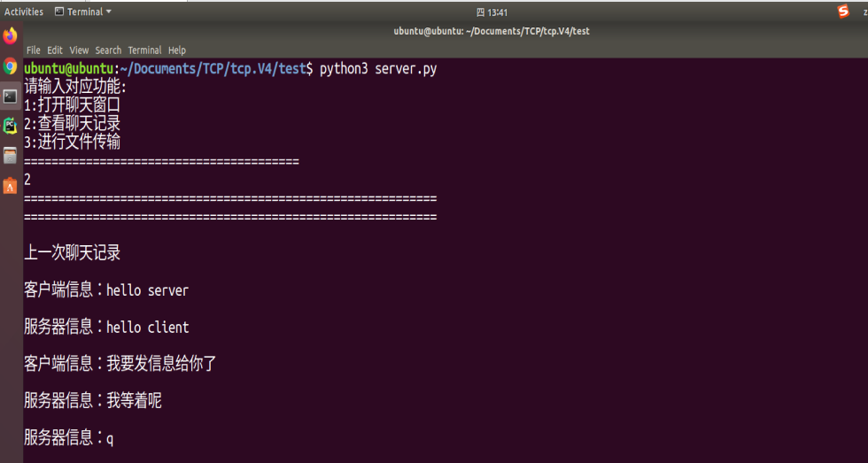Viewport: 868px width, 463px height.
Task: Click the message 我等着呢
Action: click(134, 401)
